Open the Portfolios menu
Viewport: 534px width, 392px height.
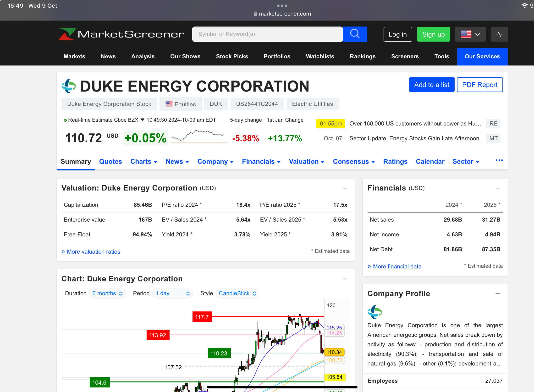coord(277,56)
